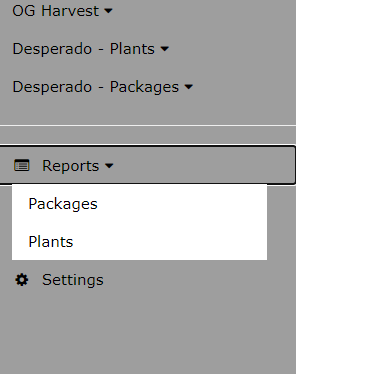Click the empty right side of Reports bar
Viewport: 385px width, 374px height.
coord(203,165)
